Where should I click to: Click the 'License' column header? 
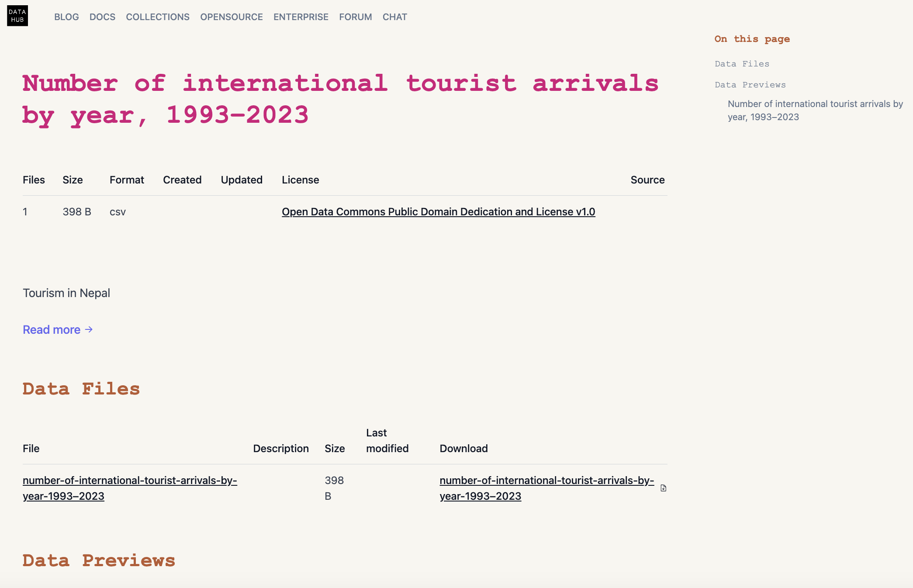pyautogui.click(x=301, y=180)
